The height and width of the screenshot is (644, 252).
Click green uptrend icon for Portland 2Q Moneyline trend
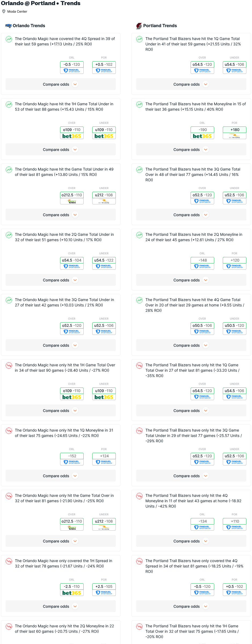[139, 235]
